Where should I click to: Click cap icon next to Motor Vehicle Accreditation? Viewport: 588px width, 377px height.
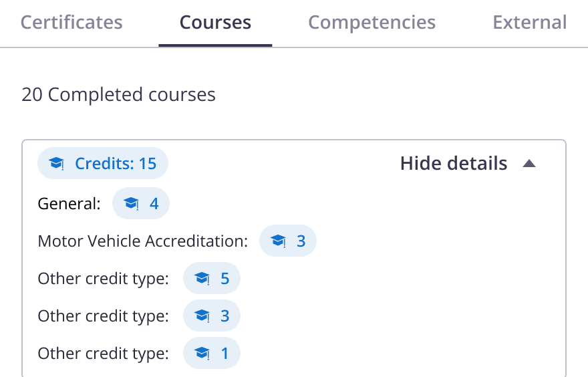click(x=279, y=241)
